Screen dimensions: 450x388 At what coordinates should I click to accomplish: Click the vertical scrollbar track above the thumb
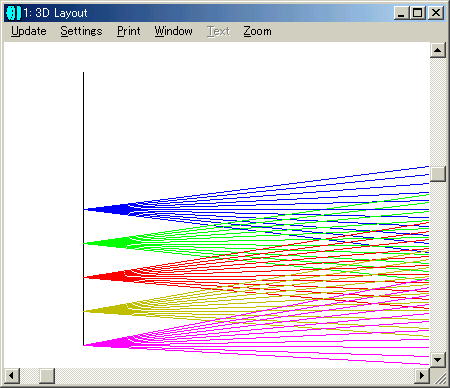(438, 112)
